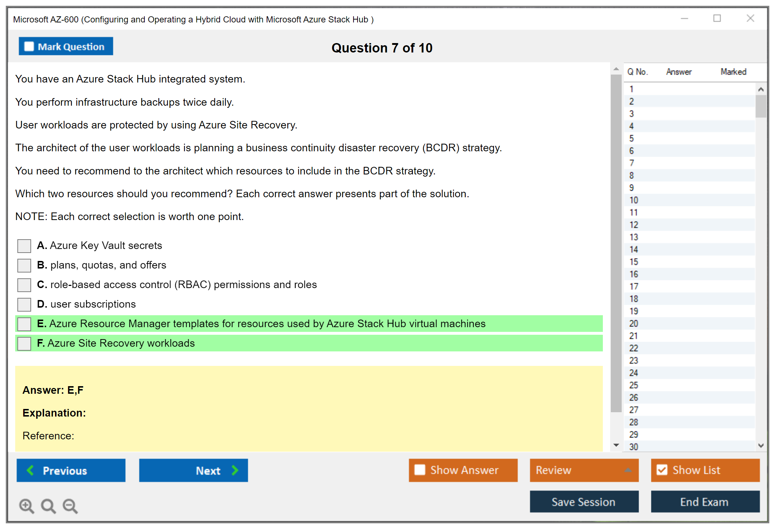Select question 12 in the list
The width and height of the screenshot is (778, 532).
click(634, 225)
